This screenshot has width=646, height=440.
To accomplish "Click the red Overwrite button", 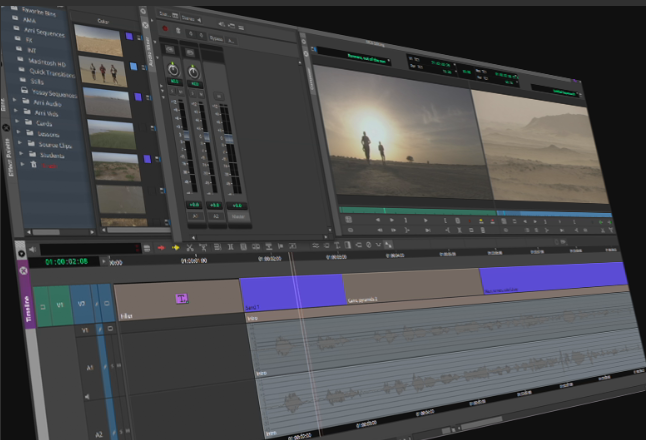I will coord(492,221).
